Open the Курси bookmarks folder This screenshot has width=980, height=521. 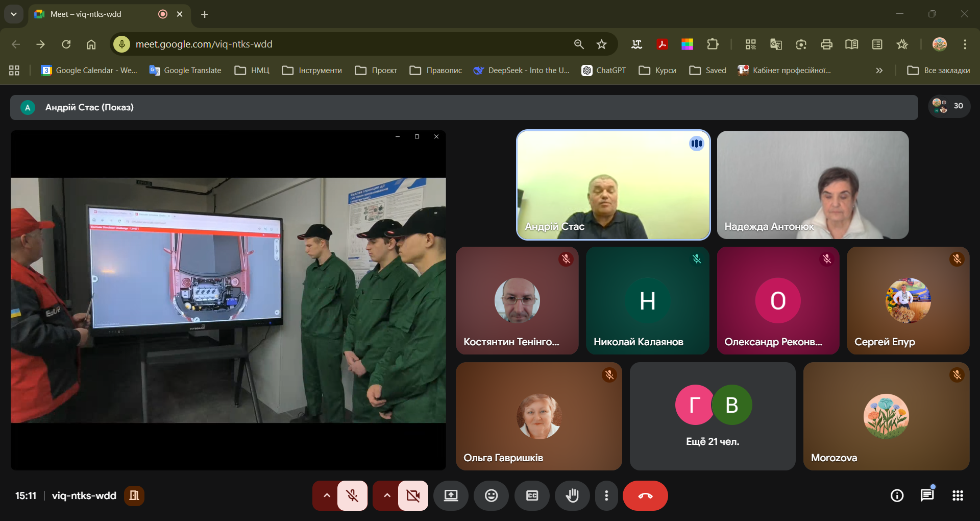pos(657,70)
